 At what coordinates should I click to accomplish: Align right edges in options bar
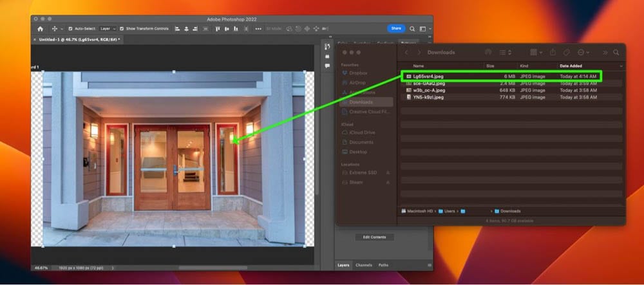tap(195, 29)
